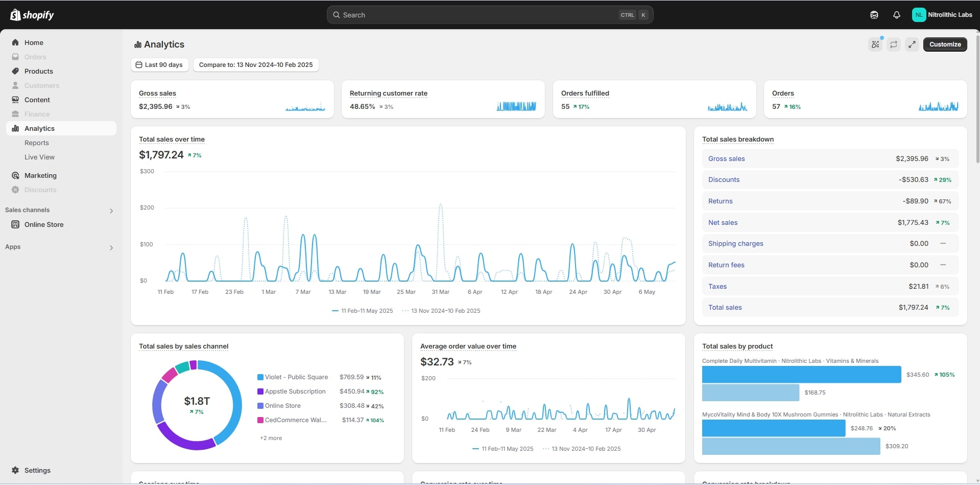The width and height of the screenshot is (980, 485).
Task: Click the Settings gear in the sidebar
Action: click(15, 470)
